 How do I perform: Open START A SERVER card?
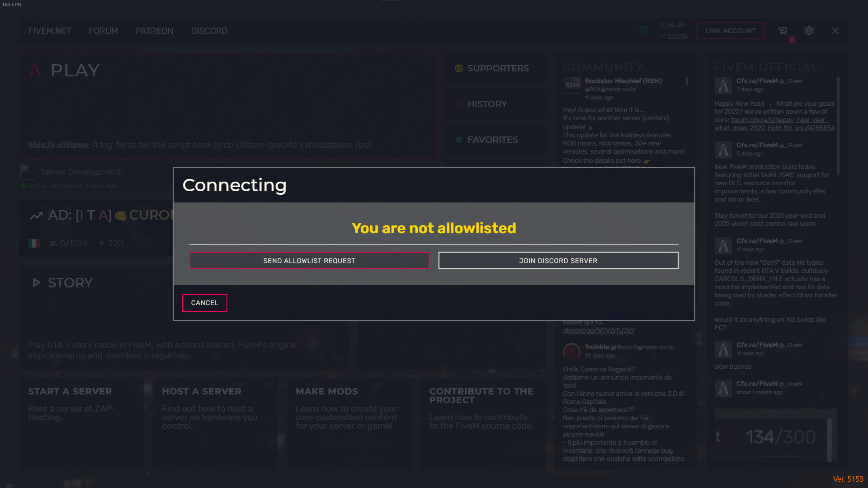81,424
